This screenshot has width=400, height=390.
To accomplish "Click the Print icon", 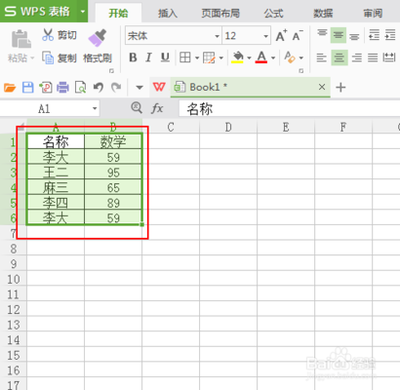I will coord(63,87).
